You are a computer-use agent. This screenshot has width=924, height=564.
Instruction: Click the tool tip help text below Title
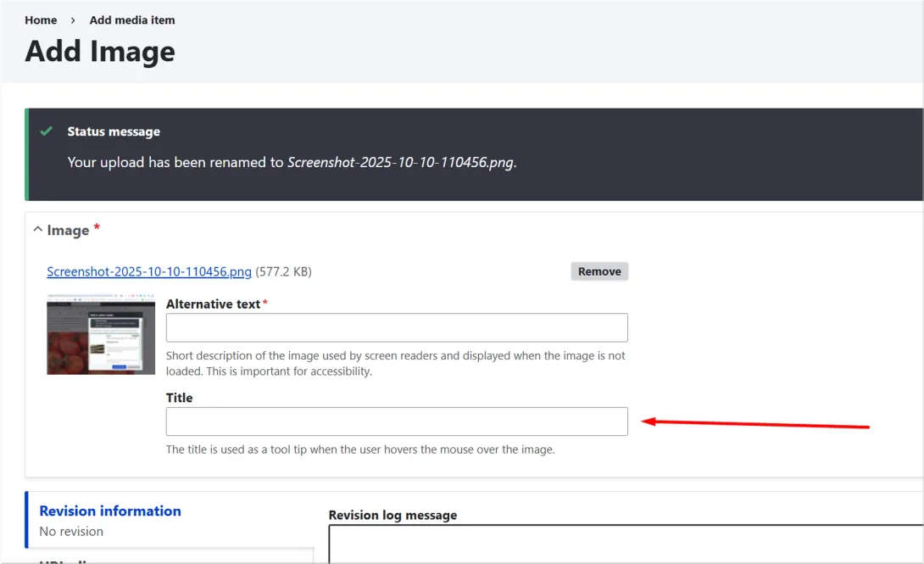tap(360, 450)
